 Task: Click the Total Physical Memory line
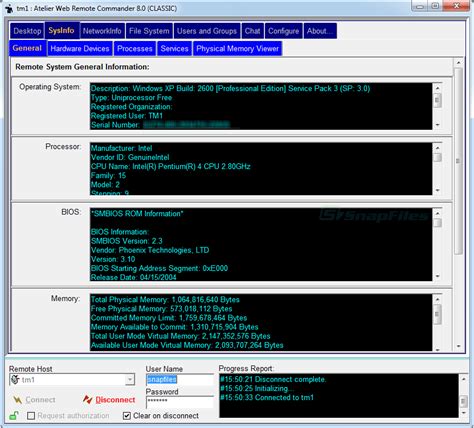pos(165,299)
